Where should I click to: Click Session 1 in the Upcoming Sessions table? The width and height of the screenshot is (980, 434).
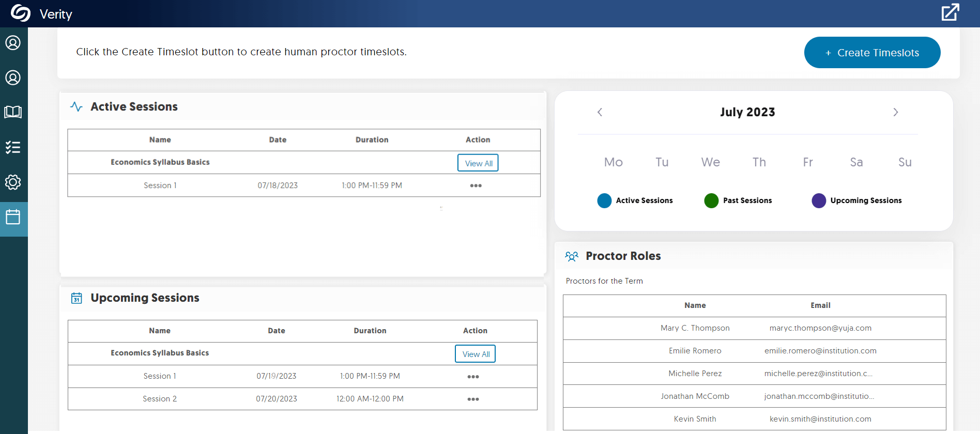[160, 376]
